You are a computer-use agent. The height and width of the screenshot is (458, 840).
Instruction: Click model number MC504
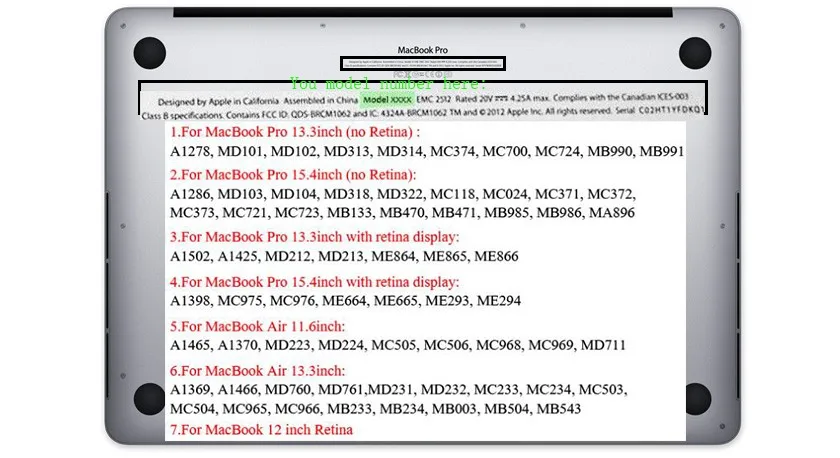point(193,409)
